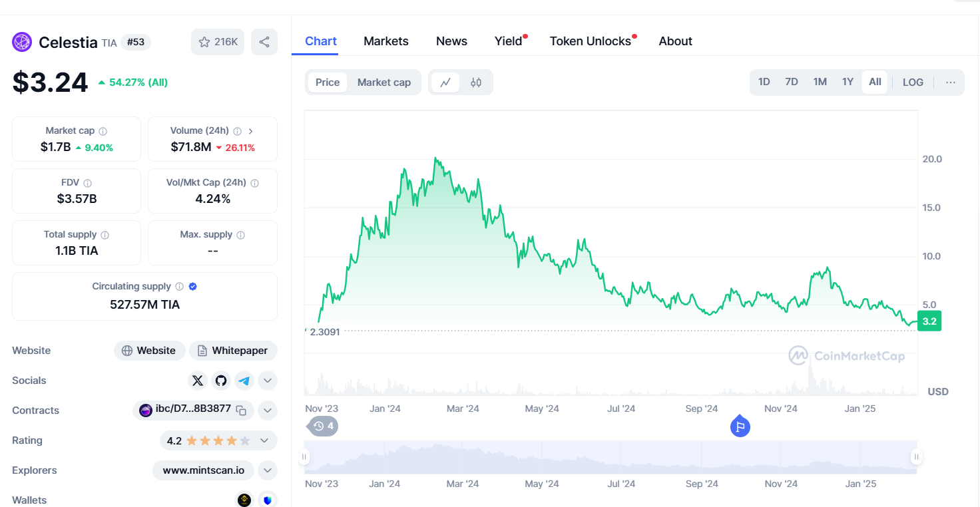The image size is (980, 507).
Task: Click the Vol/Mkt Cap (24h) info icon
Action: [254, 183]
